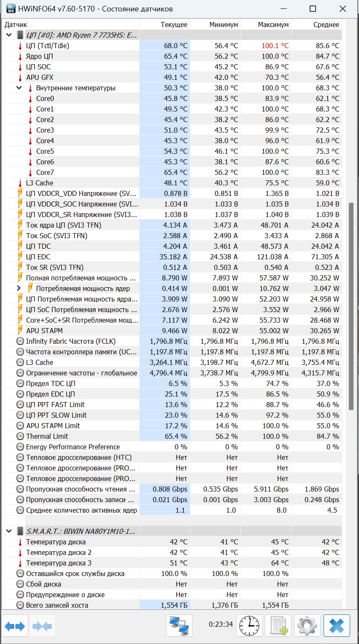Select the Тепловое дросселирование (HTC) row
Screen dimensions: 359x644
[x=172, y=457]
